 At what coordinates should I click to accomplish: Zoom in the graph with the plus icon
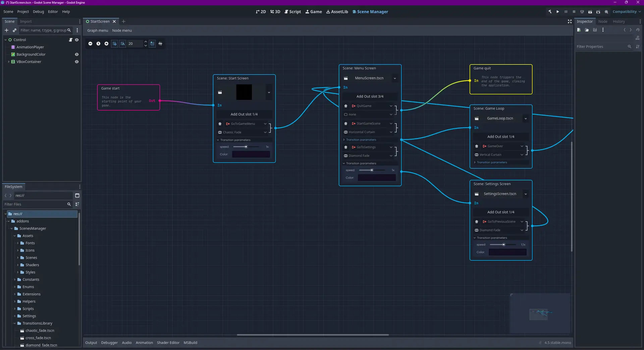(x=106, y=44)
